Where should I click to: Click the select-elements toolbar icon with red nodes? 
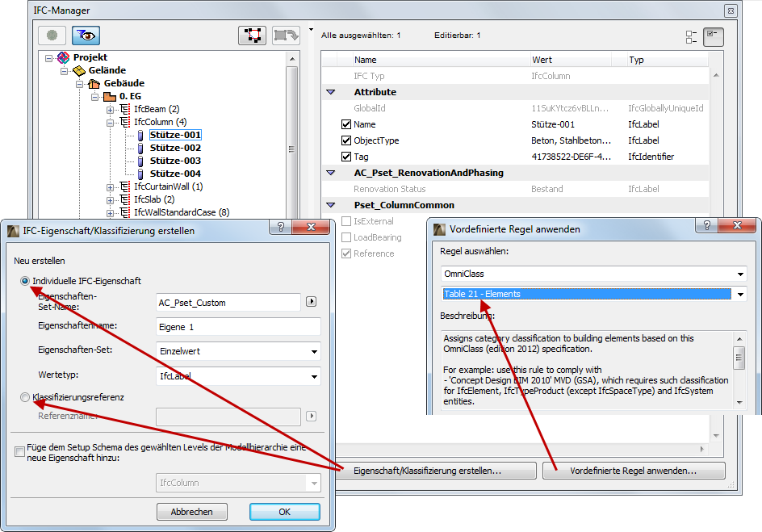252,36
